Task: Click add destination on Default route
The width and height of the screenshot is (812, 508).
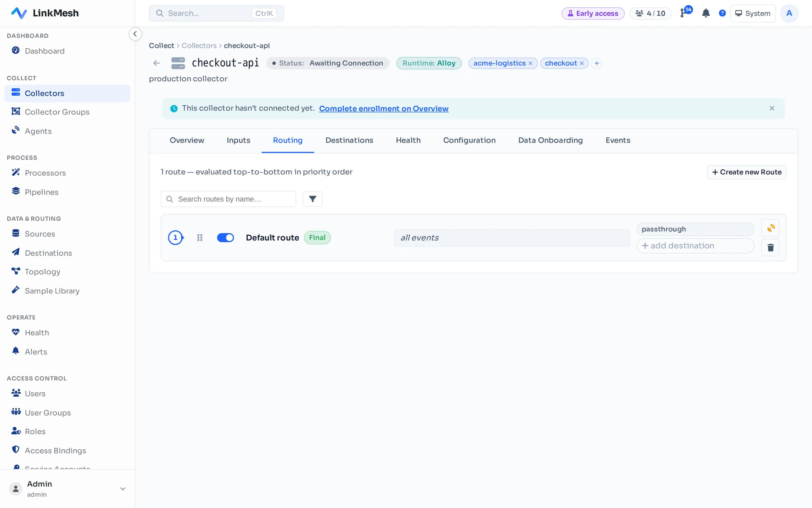Action: 695,246
